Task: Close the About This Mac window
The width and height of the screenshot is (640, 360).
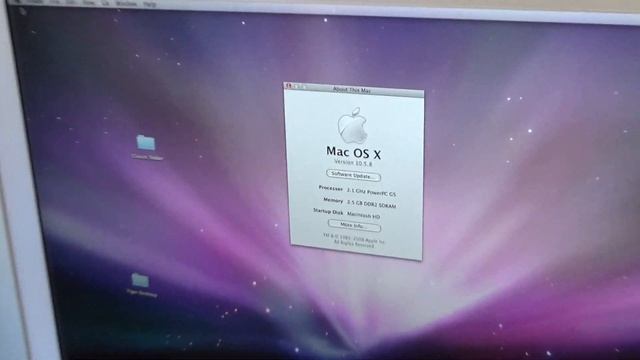Action: (x=288, y=86)
